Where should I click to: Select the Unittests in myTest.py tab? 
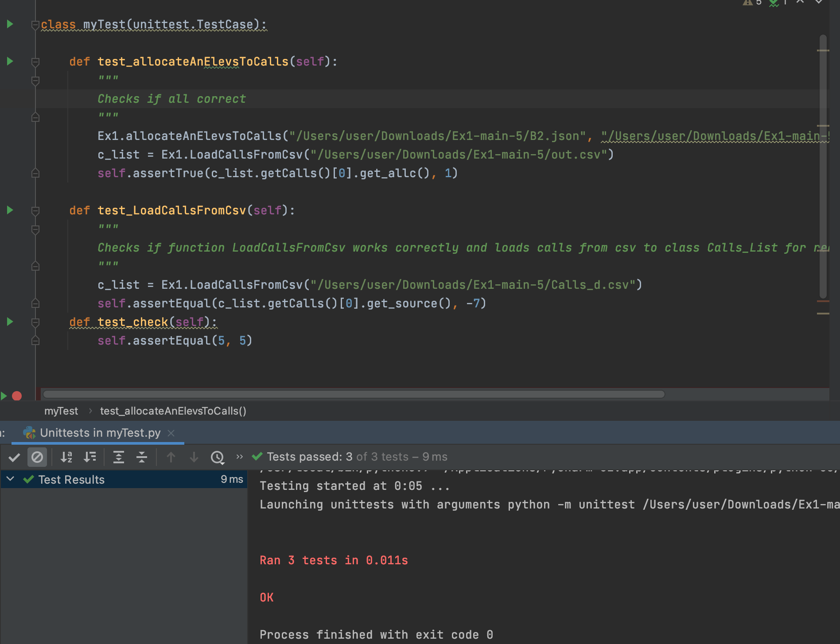[x=100, y=433]
